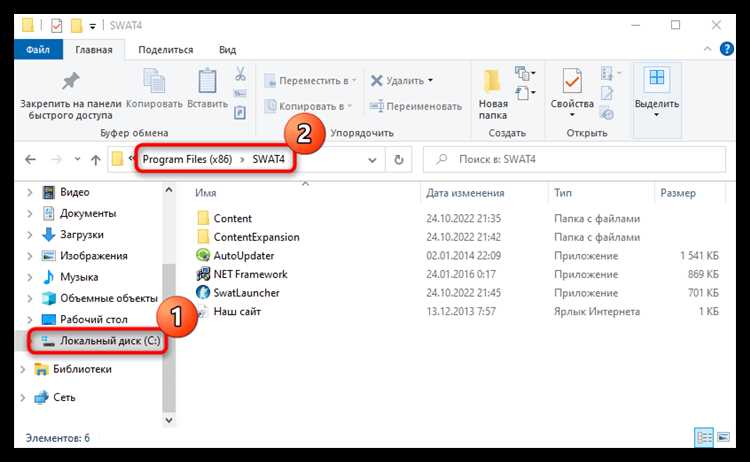Screen dimensions: 750x462
Task: Switch to details view in status bar
Action: [x=704, y=437]
